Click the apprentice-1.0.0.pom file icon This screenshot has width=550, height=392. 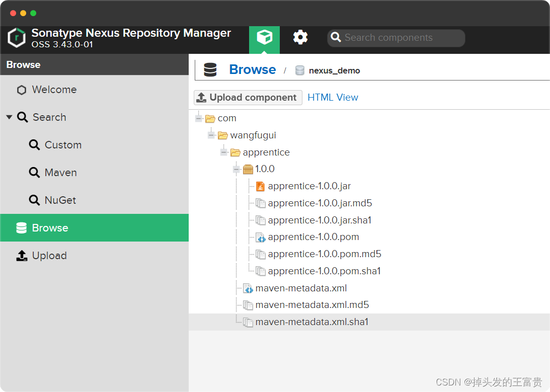(x=260, y=238)
